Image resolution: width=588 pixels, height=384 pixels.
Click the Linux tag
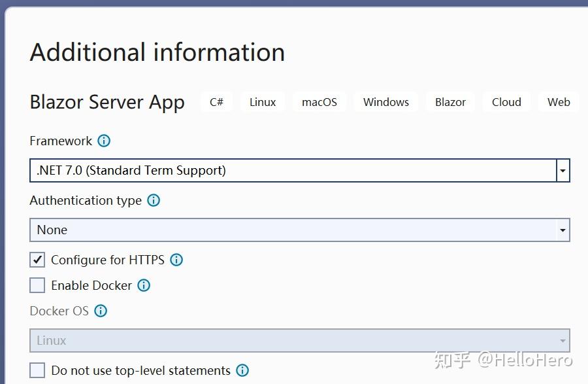pyautogui.click(x=263, y=102)
